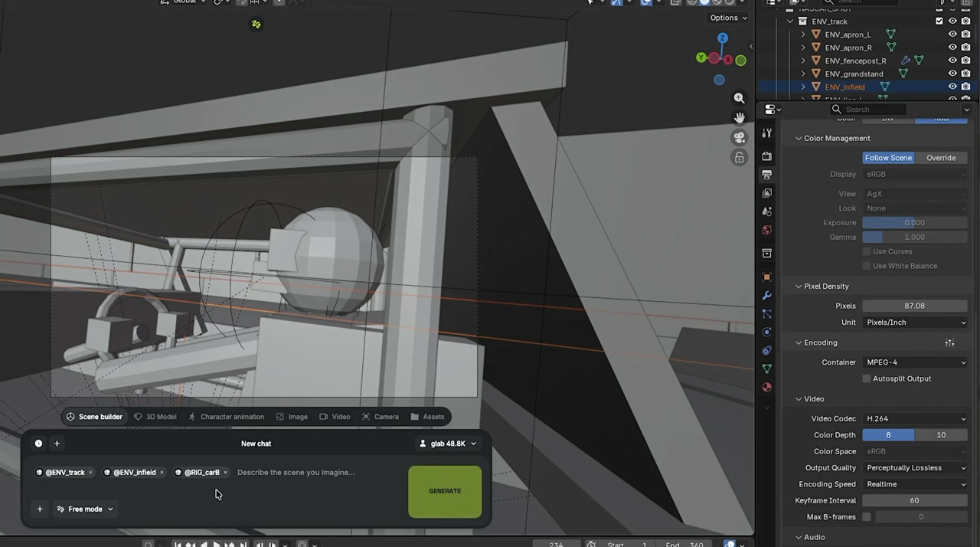Open the Render properties tab icon

click(x=766, y=156)
